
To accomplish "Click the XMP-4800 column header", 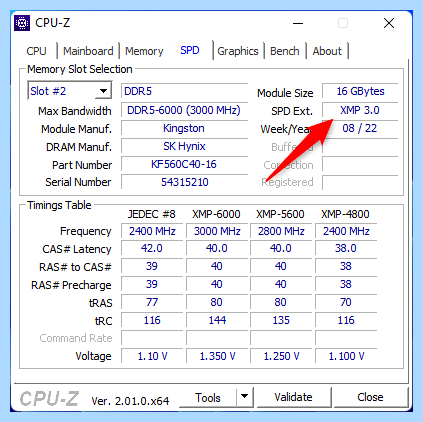I will pos(345,214).
